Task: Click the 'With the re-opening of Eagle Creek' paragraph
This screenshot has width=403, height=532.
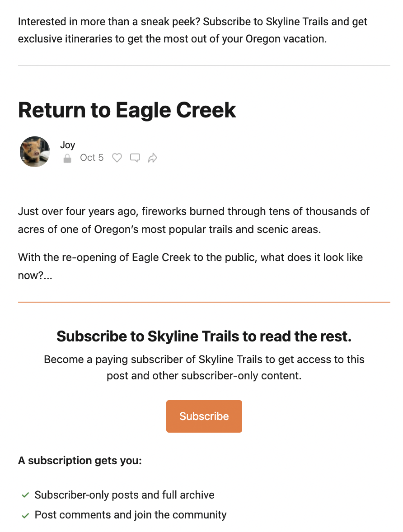Action: tap(190, 266)
